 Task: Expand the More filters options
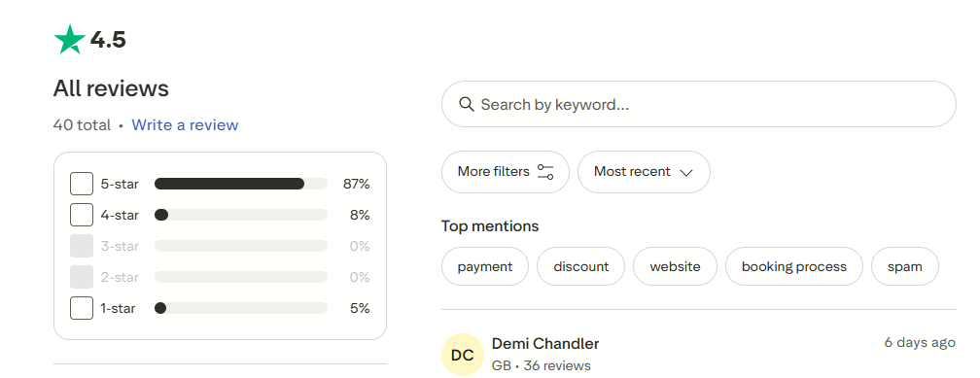pyautogui.click(x=505, y=172)
